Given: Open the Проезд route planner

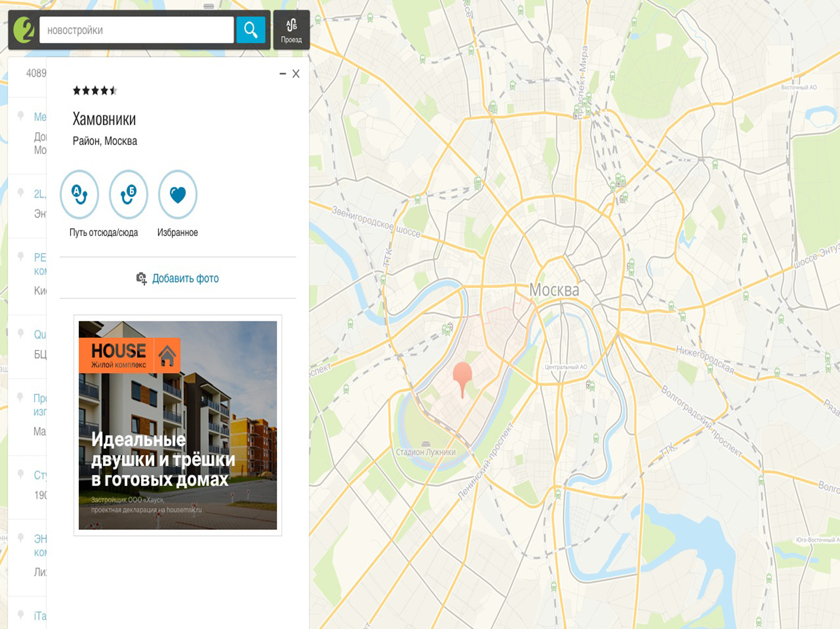Looking at the screenshot, I should click(x=291, y=30).
